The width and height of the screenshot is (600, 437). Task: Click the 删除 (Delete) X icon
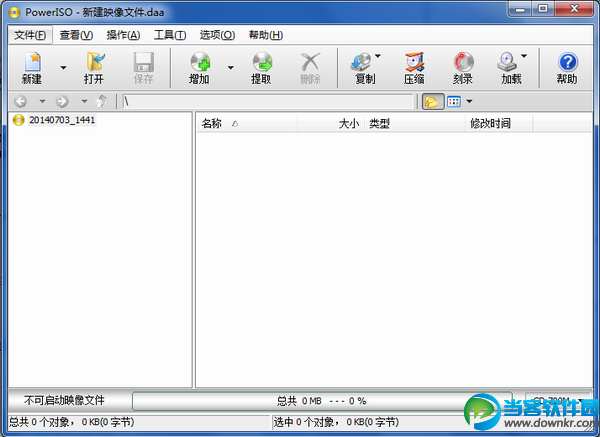(x=310, y=62)
